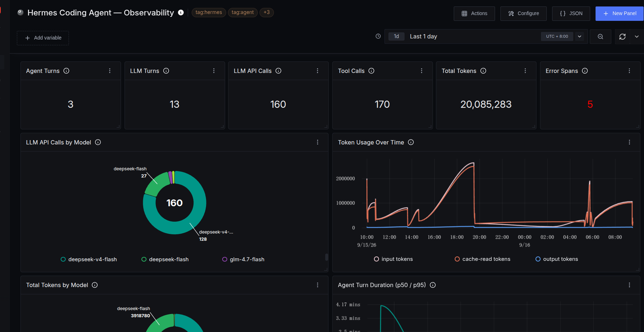Open Agent Turns panel info icon
This screenshot has height=332, width=644.
point(66,71)
